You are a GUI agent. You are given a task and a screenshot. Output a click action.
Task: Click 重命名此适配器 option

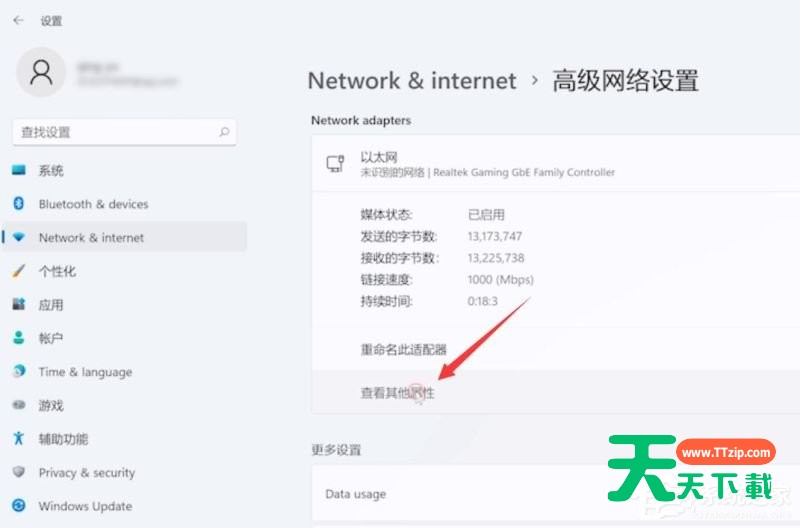(404, 349)
